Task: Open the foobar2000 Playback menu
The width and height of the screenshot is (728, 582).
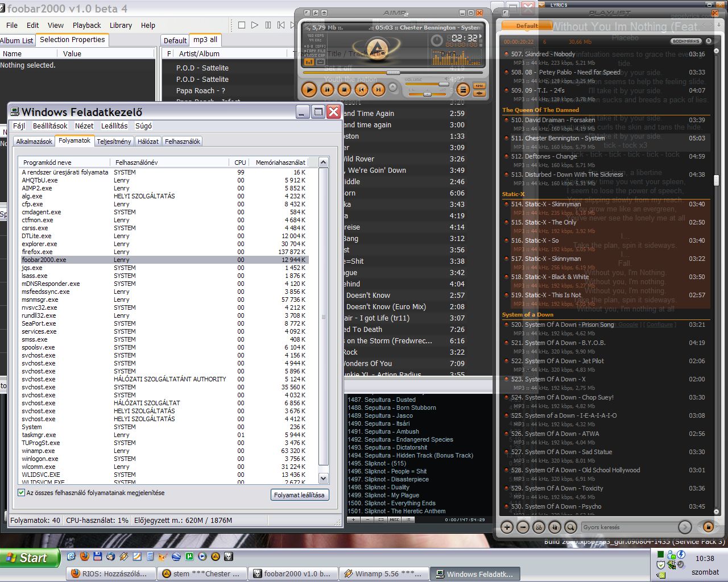Action: point(86,25)
